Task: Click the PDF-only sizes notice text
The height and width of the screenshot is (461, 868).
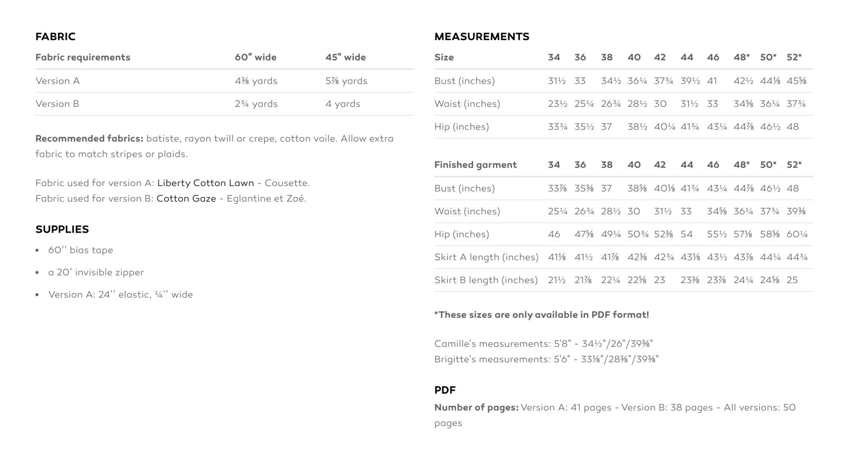Action: click(541, 315)
